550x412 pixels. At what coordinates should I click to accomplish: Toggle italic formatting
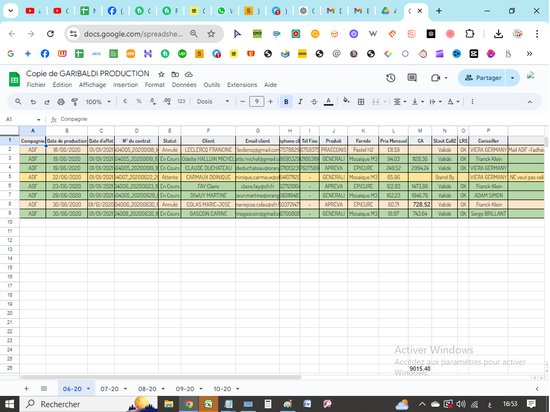point(300,102)
